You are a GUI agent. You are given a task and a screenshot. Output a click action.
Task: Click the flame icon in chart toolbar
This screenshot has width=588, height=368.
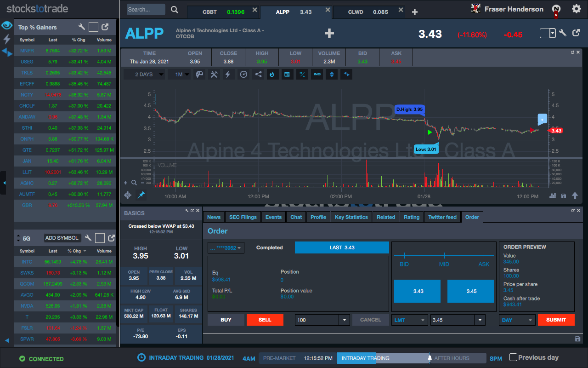pyautogui.click(x=272, y=74)
